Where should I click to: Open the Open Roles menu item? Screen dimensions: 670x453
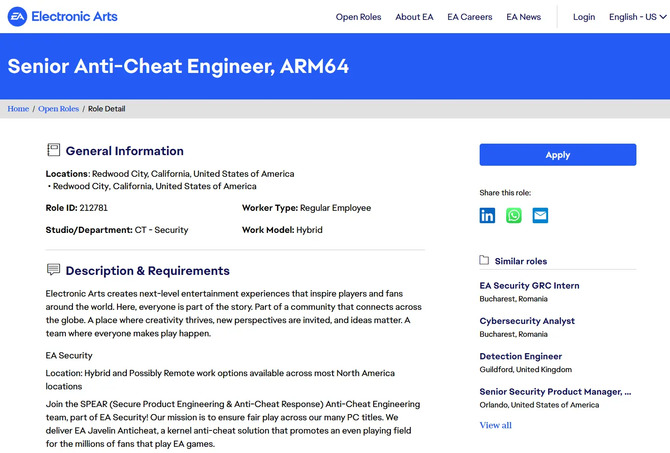tap(358, 17)
